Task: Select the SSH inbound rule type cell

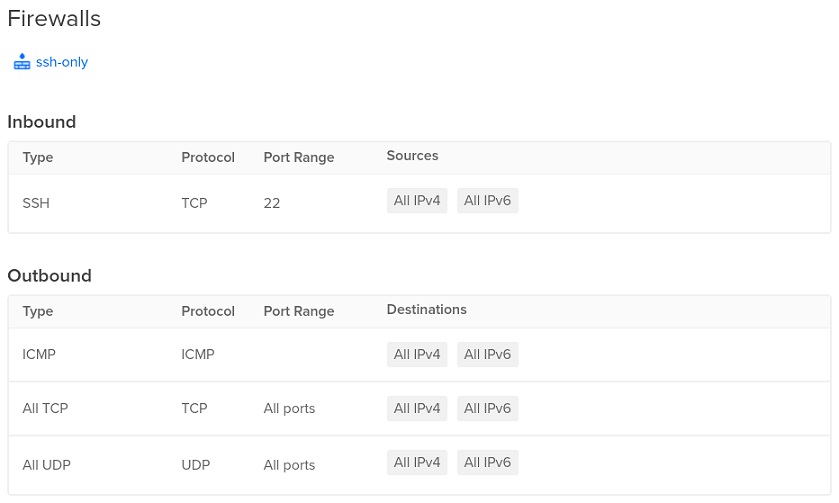Action: tap(36, 203)
